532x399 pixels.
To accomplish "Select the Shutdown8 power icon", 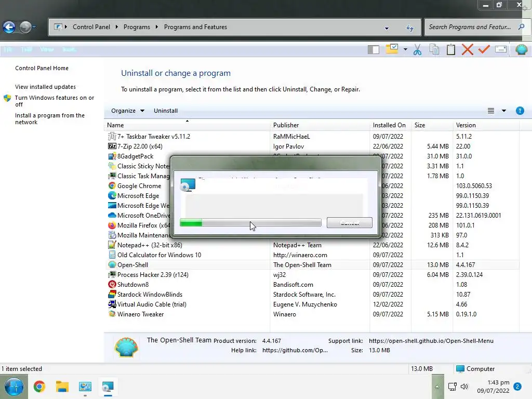I will point(112,284).
